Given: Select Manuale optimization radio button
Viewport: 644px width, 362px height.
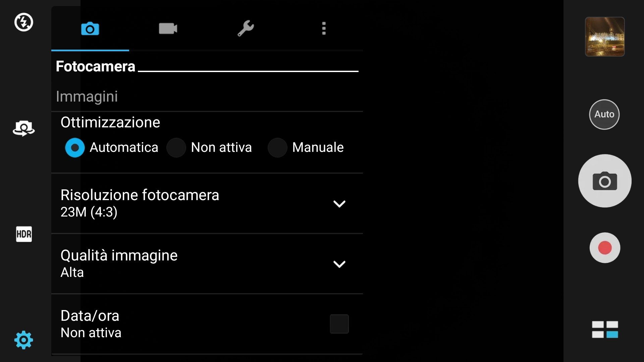Looking at the screenshot, I should point(277,147).
